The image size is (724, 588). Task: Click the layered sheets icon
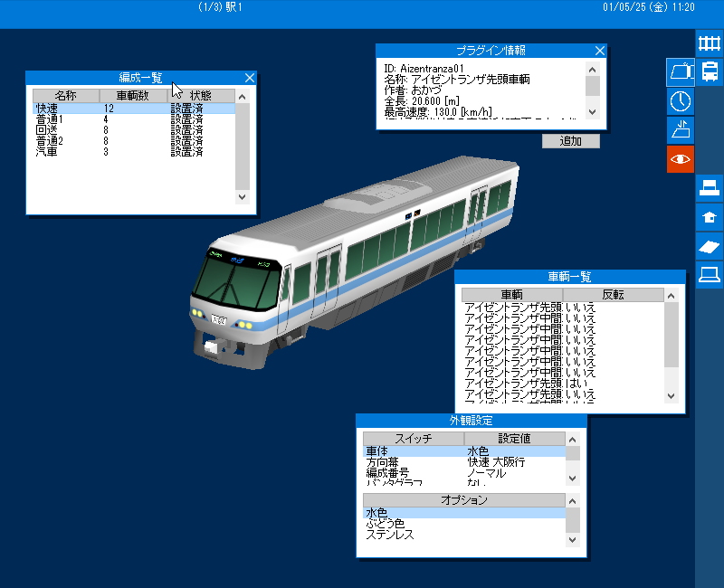(709, 246)
